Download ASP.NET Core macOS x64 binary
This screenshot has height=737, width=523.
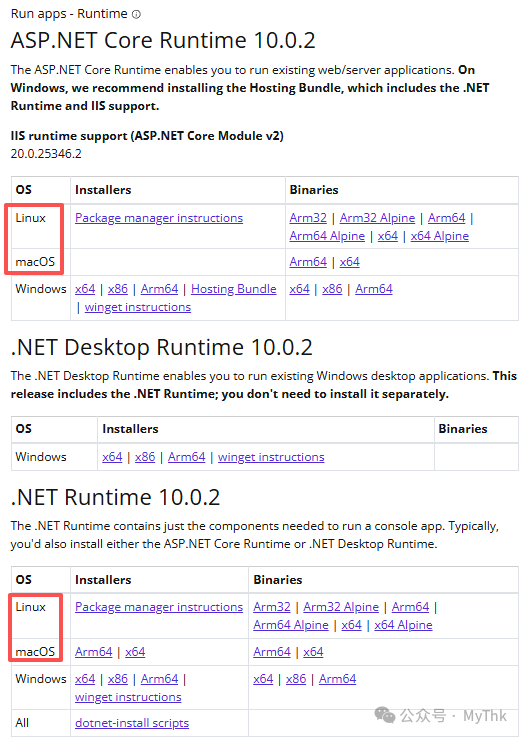click(x=350, y=262)
